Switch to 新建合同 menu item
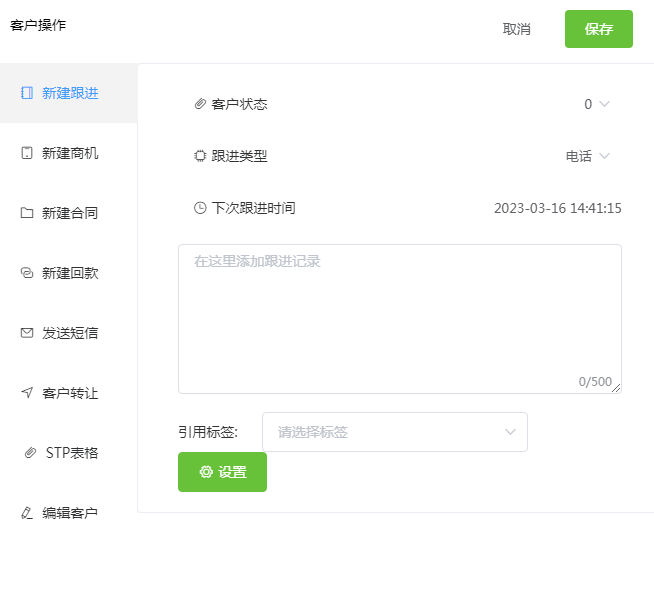This screenshot has width=654, height=595. pos(69,213)
